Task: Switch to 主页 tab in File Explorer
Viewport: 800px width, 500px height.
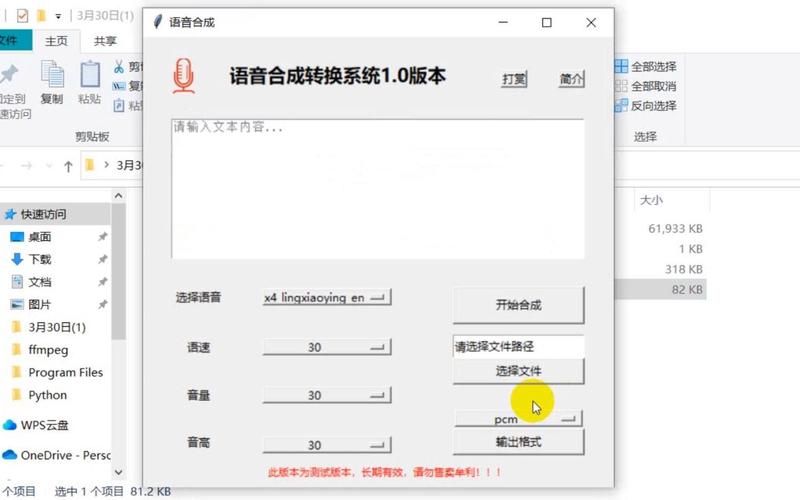Action: 56,41
